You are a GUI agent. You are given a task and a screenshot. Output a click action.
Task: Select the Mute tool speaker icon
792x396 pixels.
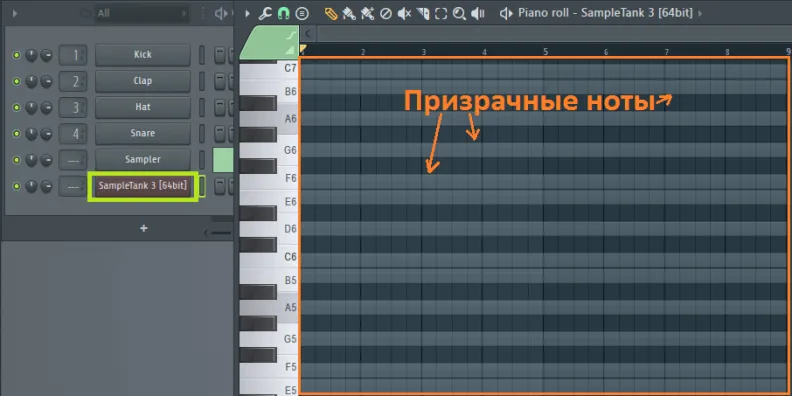[404, 14]
